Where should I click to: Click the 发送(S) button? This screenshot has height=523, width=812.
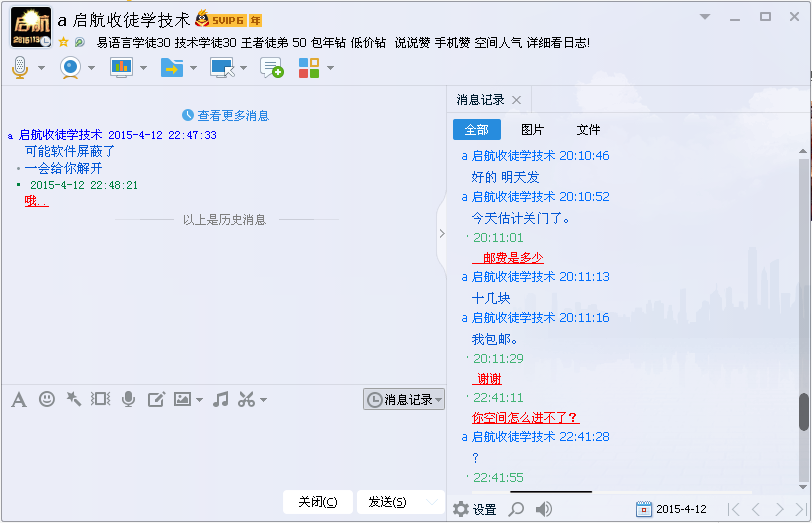387,502
